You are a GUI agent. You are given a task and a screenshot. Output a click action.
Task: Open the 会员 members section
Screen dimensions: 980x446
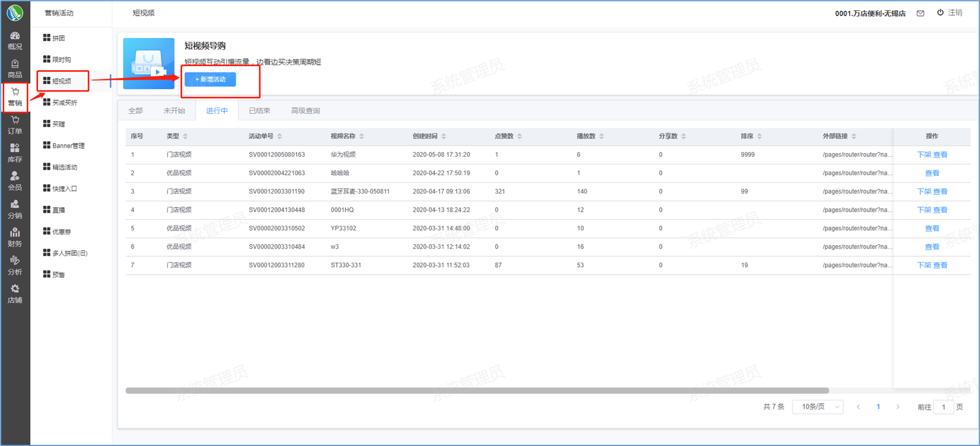[15, 181]
